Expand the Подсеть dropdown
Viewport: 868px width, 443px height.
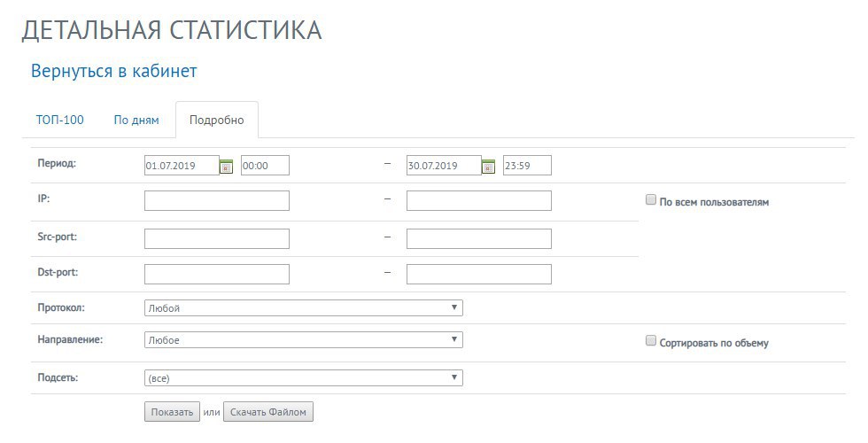[x=303, y=378]
